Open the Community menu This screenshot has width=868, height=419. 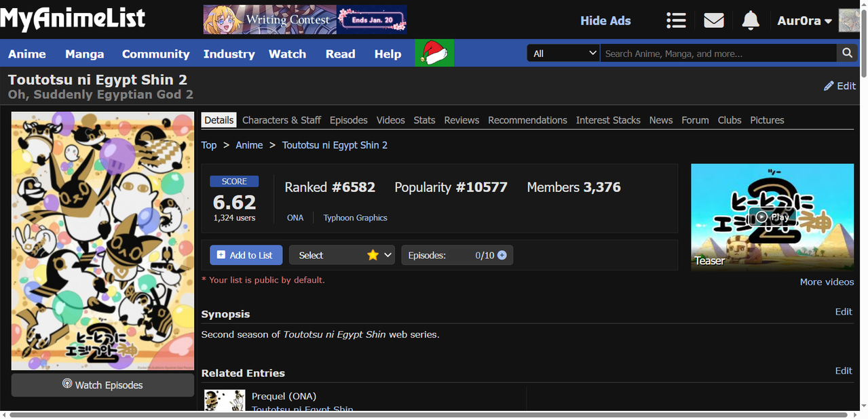pyautogui.click(x=155, y=54)
